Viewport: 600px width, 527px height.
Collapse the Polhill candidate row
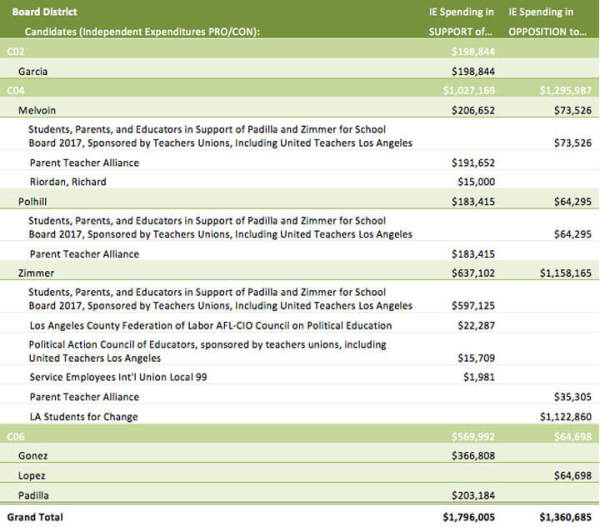coord(300,199)
